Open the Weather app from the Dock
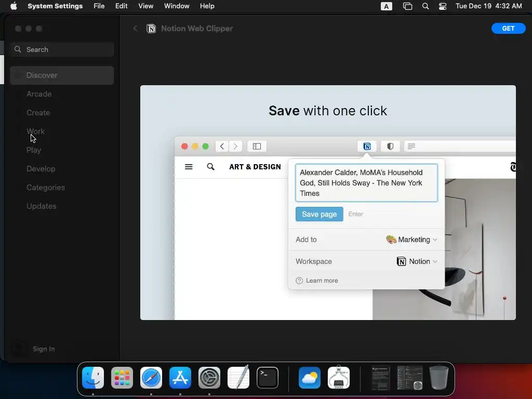The width and height of the screenshot is (532, 399). [310, 378]
